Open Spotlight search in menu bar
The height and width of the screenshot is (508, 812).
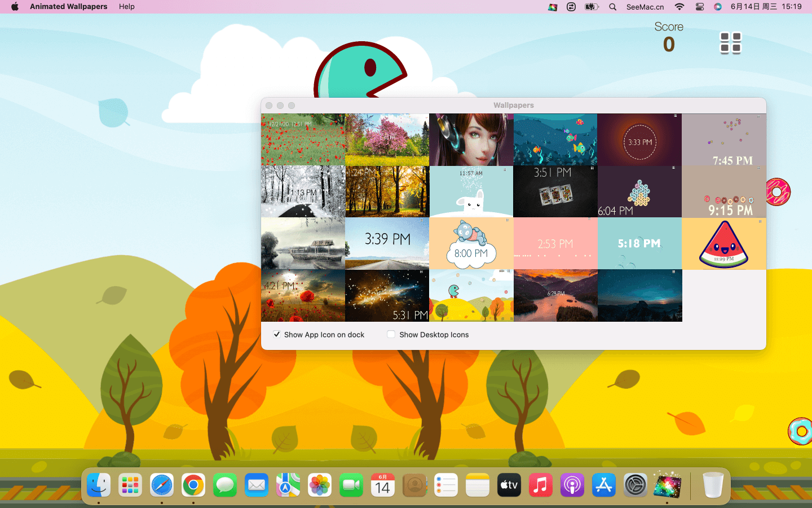tap(612, 7)
